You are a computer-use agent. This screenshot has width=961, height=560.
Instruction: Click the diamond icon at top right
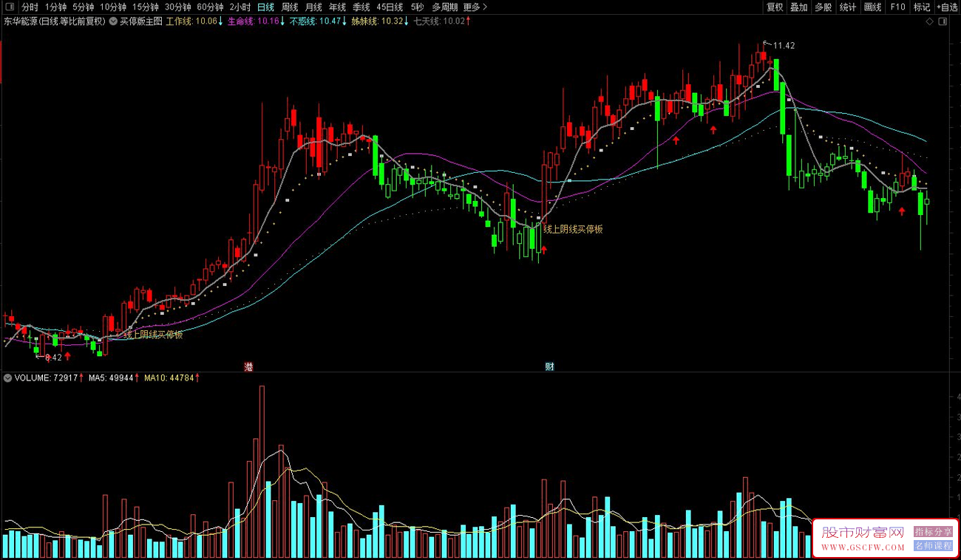pos(929,21)
